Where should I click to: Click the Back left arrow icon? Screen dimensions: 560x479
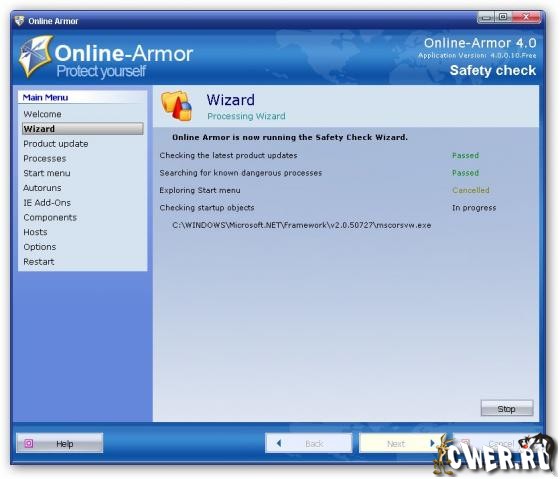(x=279, y=443)
